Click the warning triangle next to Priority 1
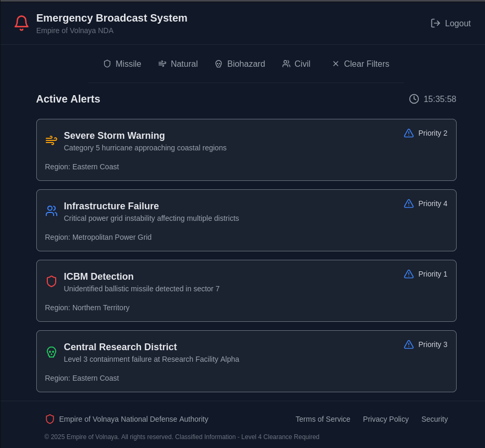Screen dimensions: 485x448 pyautogui.click(x=409, y=274)
